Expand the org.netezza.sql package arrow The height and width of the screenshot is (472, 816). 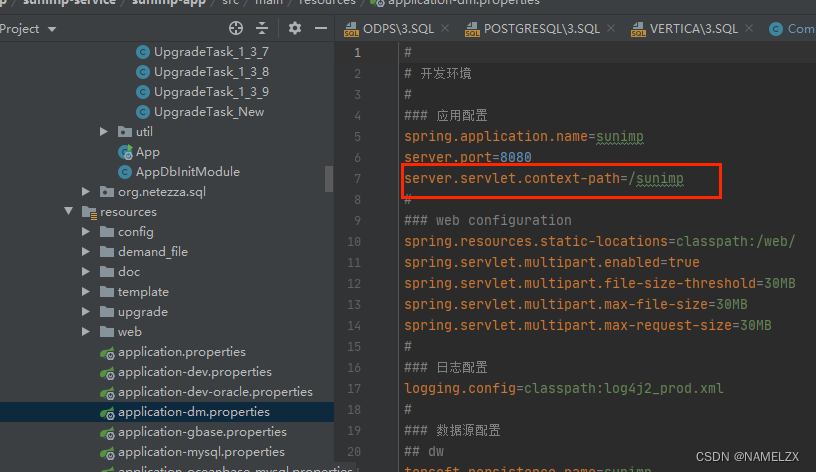(86, 192)
